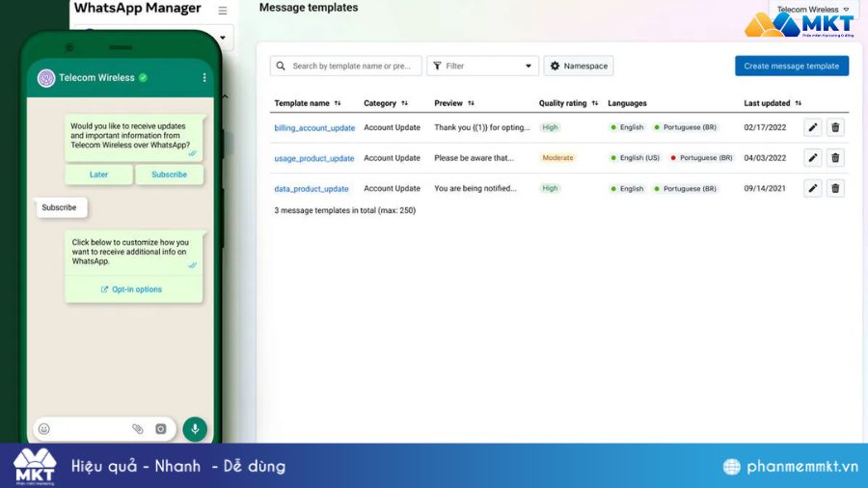The width and height of the screenshot is (868, 488).
Task: Delete the billing_account_update template
Action: 835,127
